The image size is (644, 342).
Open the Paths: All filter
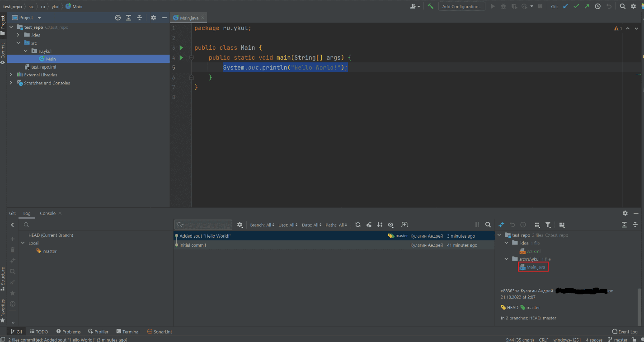(x=337, y=225)
